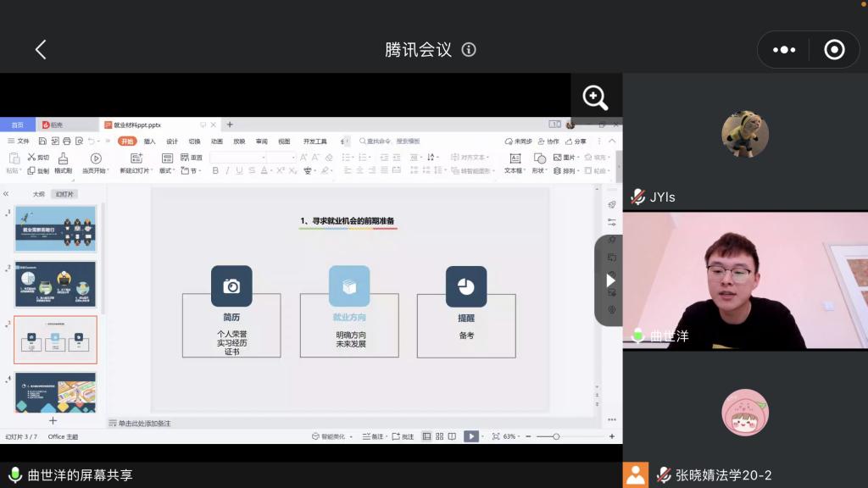Click the zoom-in magnifier on shared screen
This screenshot has width=868, height=488.
595,98
